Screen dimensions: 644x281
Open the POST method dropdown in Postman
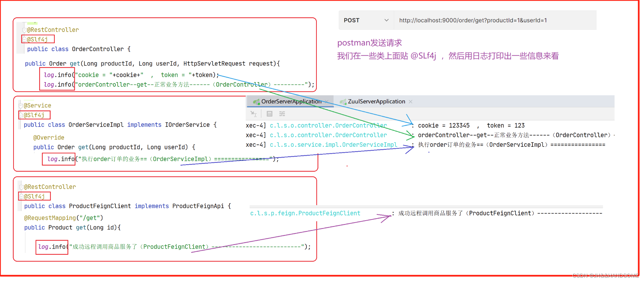(x=366, y=20)
